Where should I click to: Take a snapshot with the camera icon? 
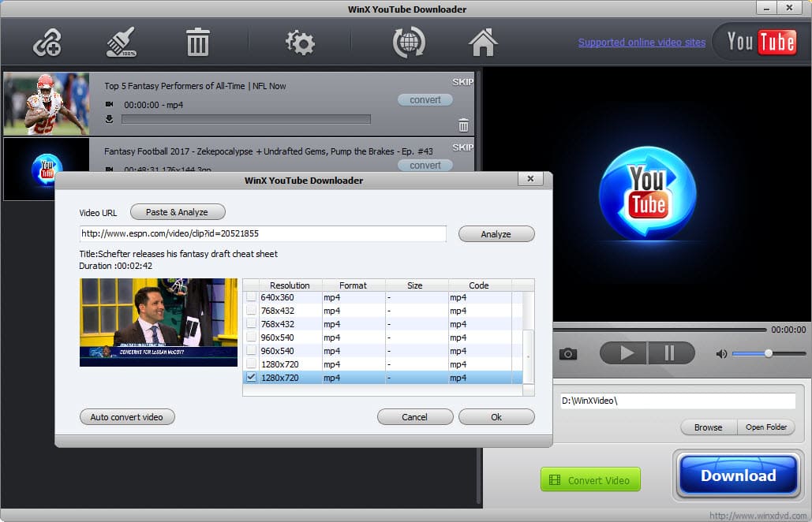coord(567,354)
